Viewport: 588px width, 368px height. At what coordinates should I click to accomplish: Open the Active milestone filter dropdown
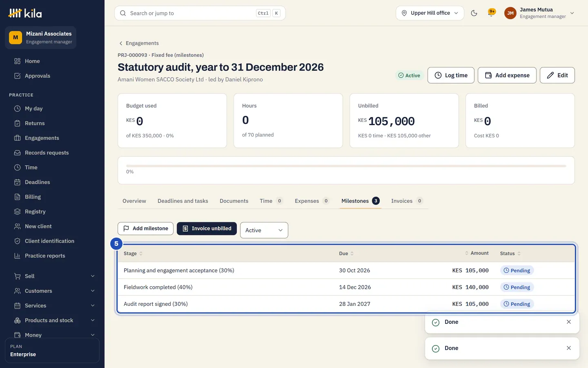[264, 230]
